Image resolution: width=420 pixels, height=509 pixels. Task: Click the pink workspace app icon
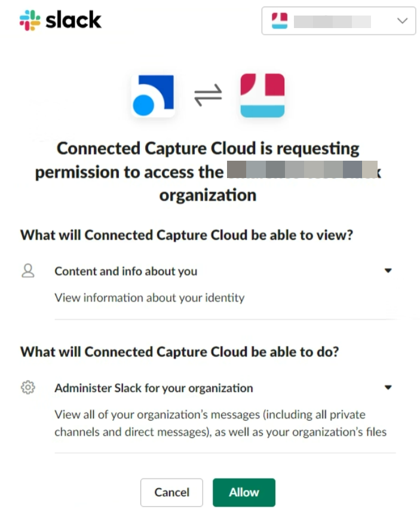click(x=262, y=94)
